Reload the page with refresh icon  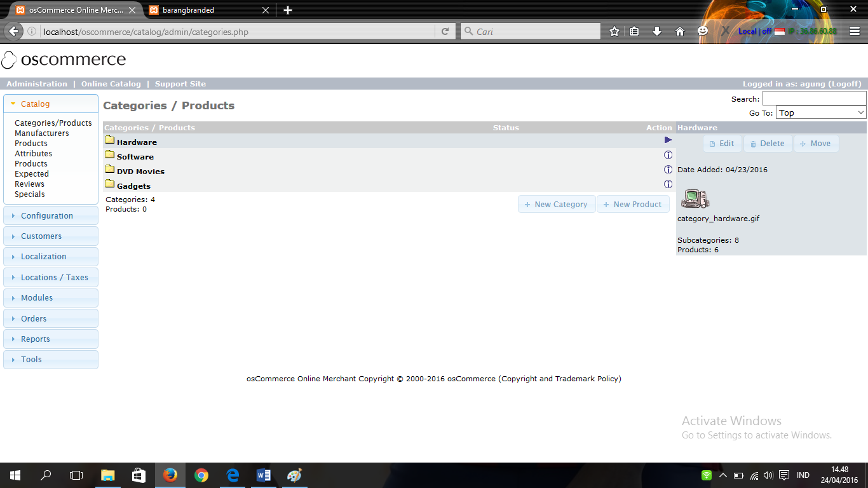pyautogui.click(x=445, y=31)
